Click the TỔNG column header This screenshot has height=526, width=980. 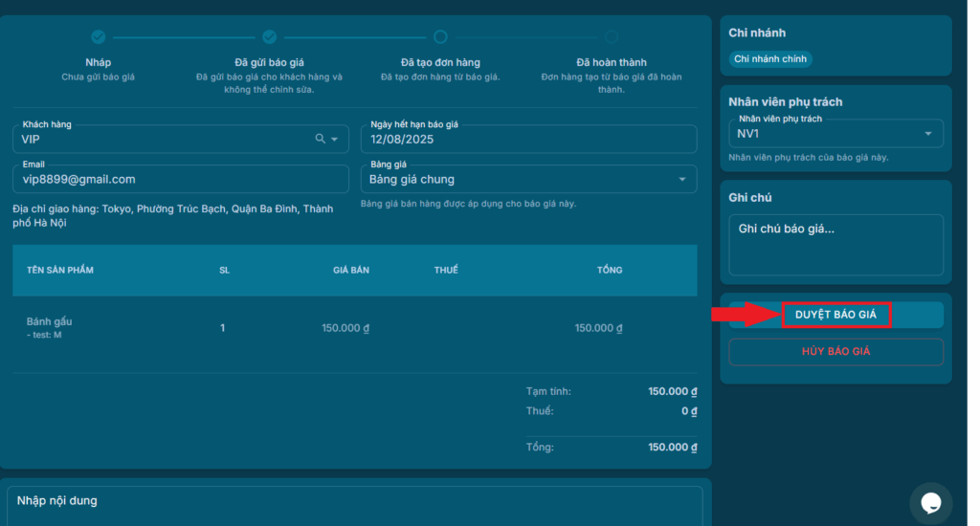tap(610, 270)
